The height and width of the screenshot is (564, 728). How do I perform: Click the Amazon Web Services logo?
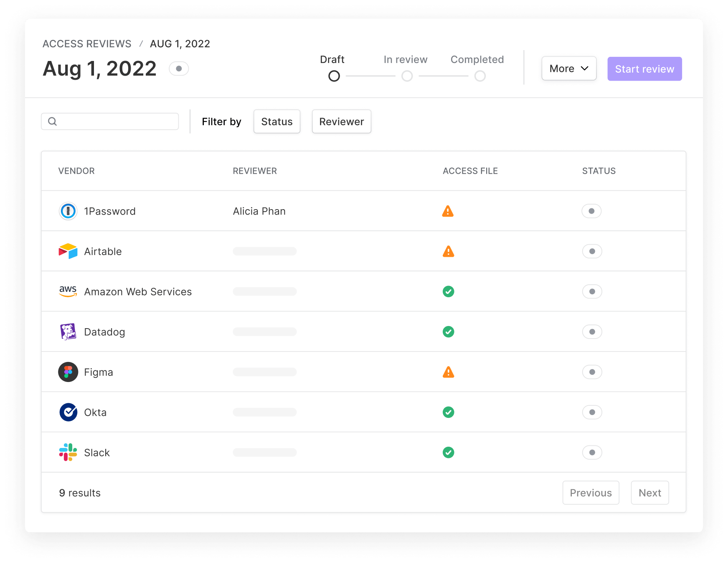(x=68, y=291)
